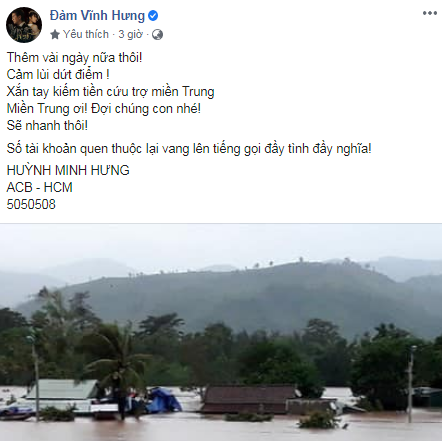Click the brown-roofed house in the photo
The height and width of the screenshot is (441, 442).
pos(249,399)
